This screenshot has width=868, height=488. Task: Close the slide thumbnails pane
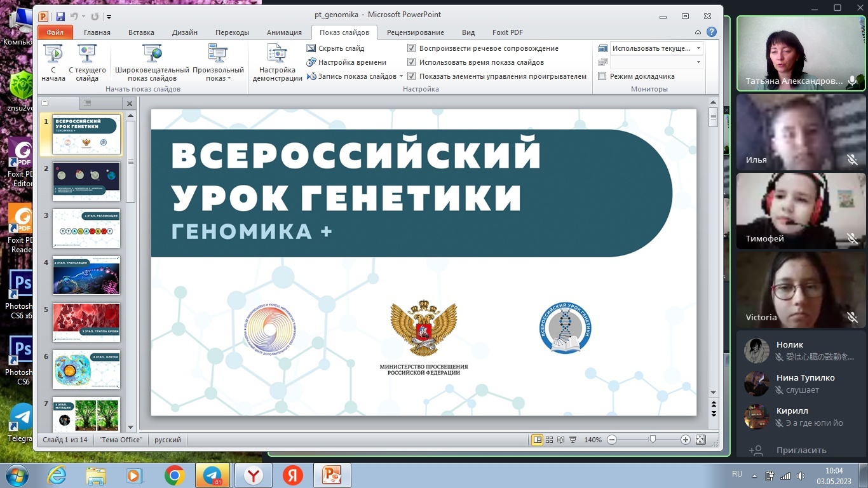click(x=129, y=104)
